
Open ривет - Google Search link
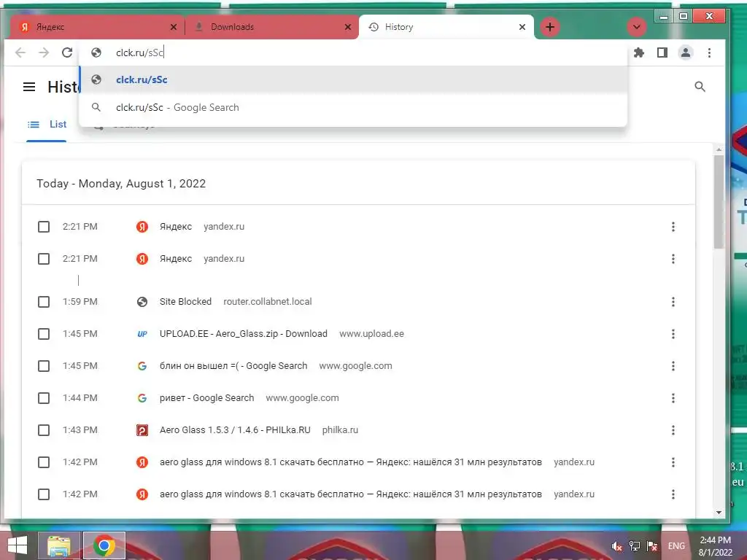(206, 398)
